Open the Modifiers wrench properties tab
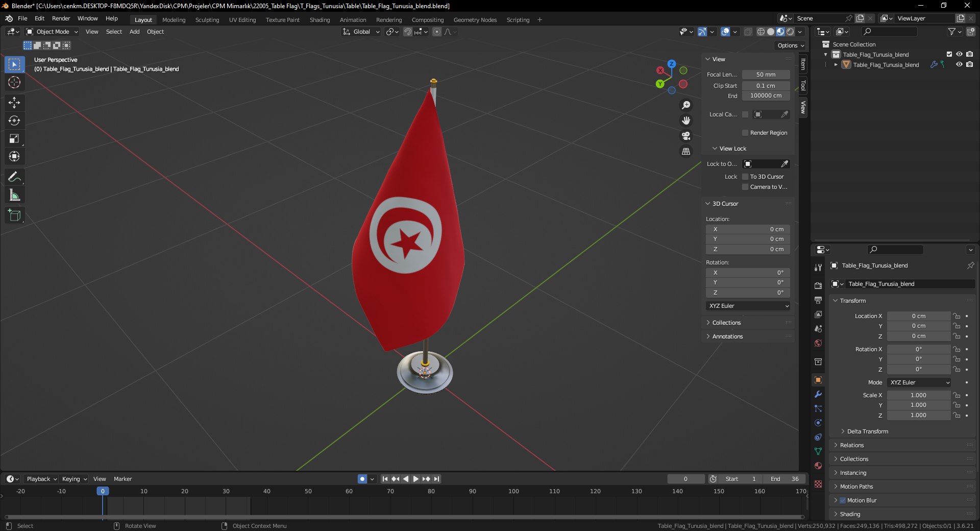This screenshot has height=531, width=980. (818, 394)
